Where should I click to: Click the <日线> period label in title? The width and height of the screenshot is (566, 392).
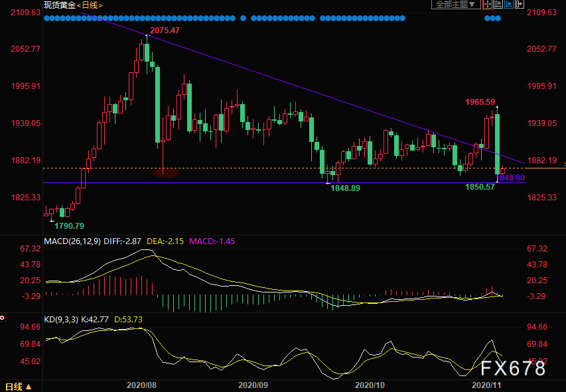[x=90, y=5]
